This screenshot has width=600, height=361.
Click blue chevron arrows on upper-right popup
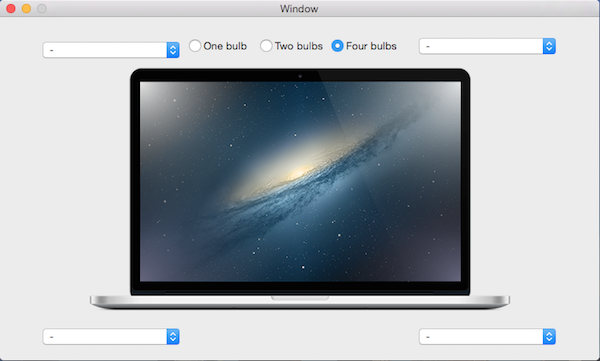pyautogui.click(x=549, y=46)
